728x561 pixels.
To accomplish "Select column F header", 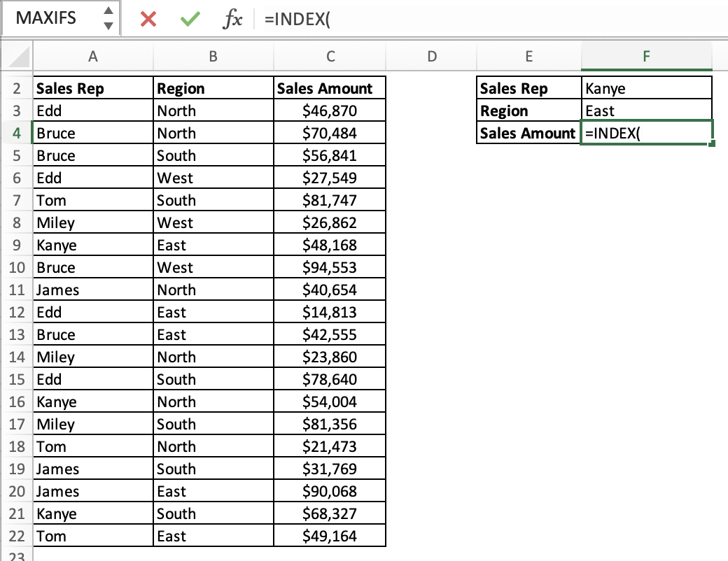I will (646, 57).
